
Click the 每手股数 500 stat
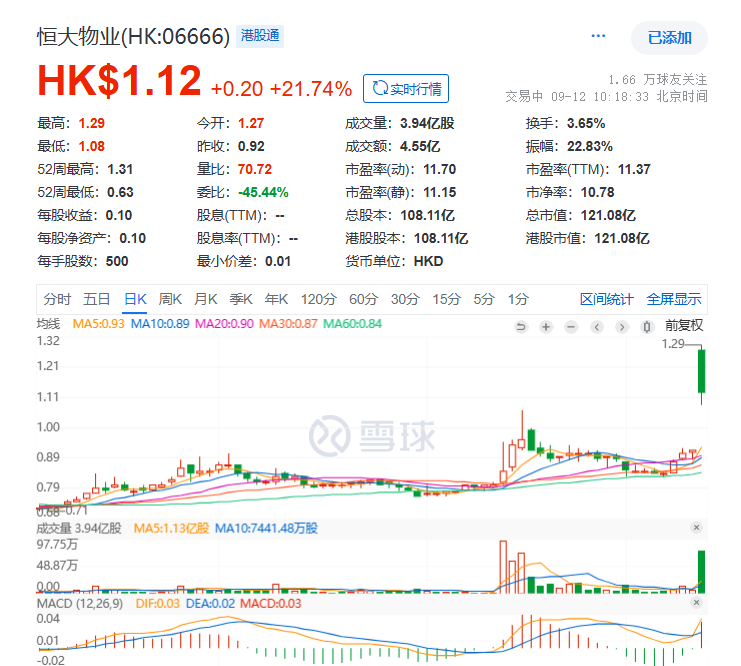tap(83, 261)
